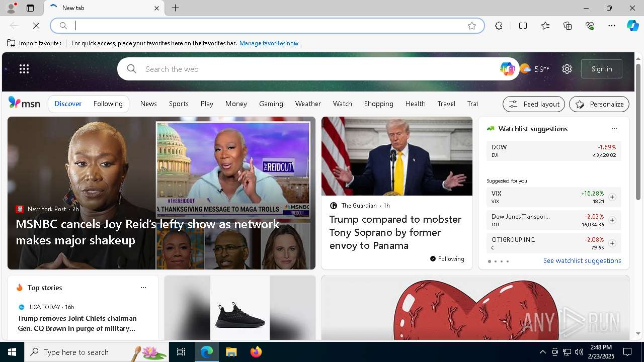Close the New tab tab
The image size is (644, 362).
coord(156,8)
